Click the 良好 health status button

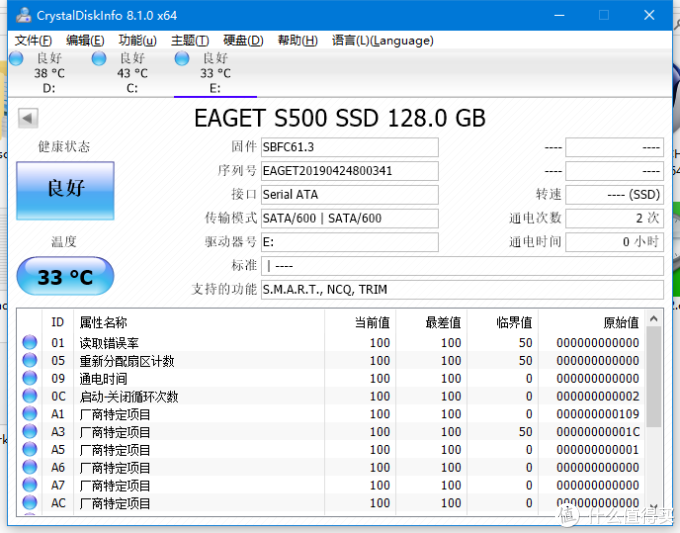coord(65,190)
